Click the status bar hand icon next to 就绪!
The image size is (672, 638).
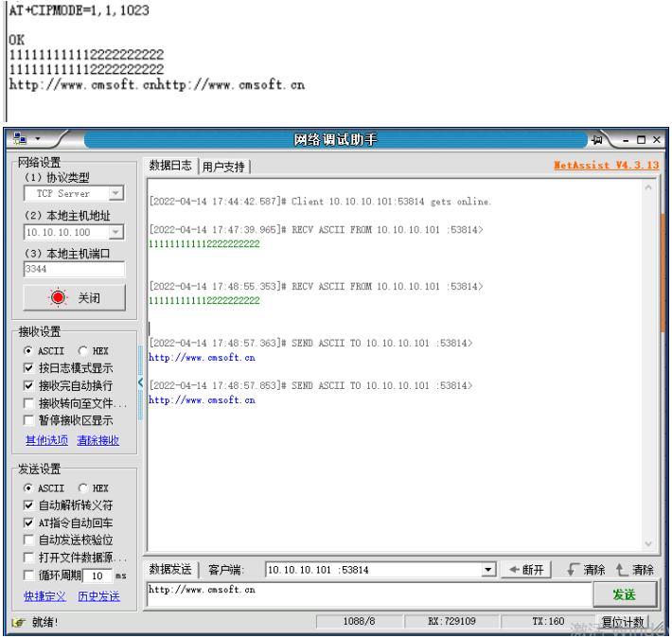(x=18, y=623)
